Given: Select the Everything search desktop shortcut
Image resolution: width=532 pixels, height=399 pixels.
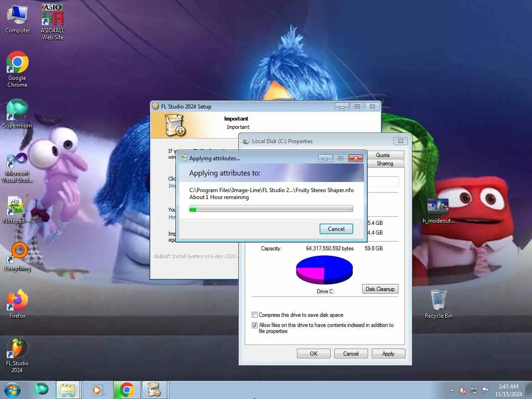Looking at the screenshot, I should point(17,257).
